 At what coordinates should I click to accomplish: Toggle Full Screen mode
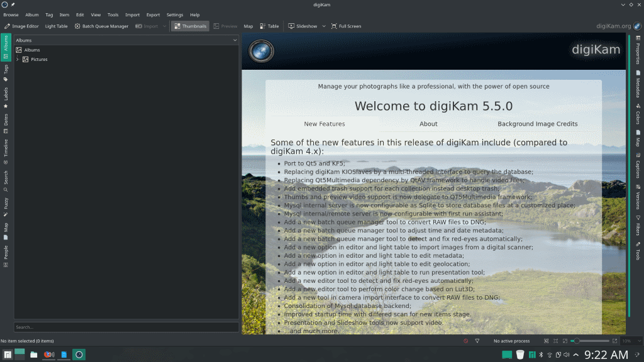click(x=345, y=26)
